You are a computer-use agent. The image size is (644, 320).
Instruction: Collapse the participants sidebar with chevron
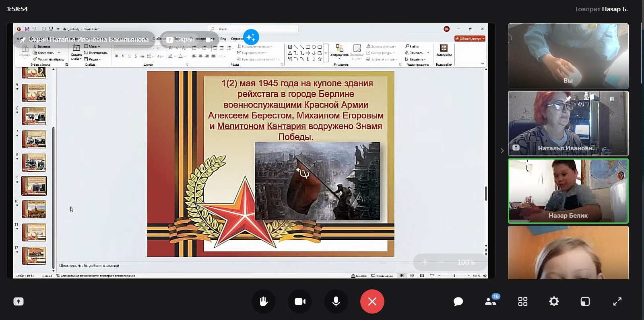click(x=502, y=151)
